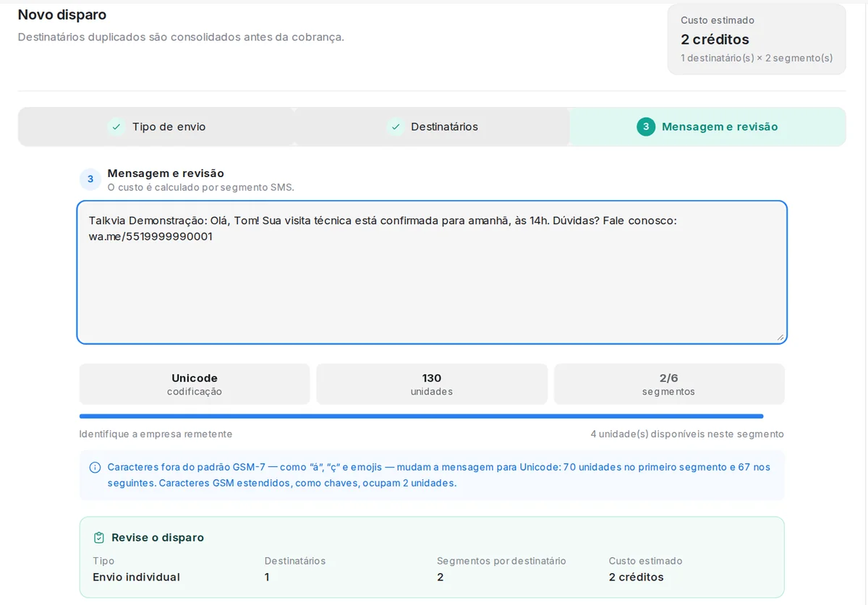Click the 'Novo disparo' page title
This screenshot has width=868, height=605.
point(62,14)
